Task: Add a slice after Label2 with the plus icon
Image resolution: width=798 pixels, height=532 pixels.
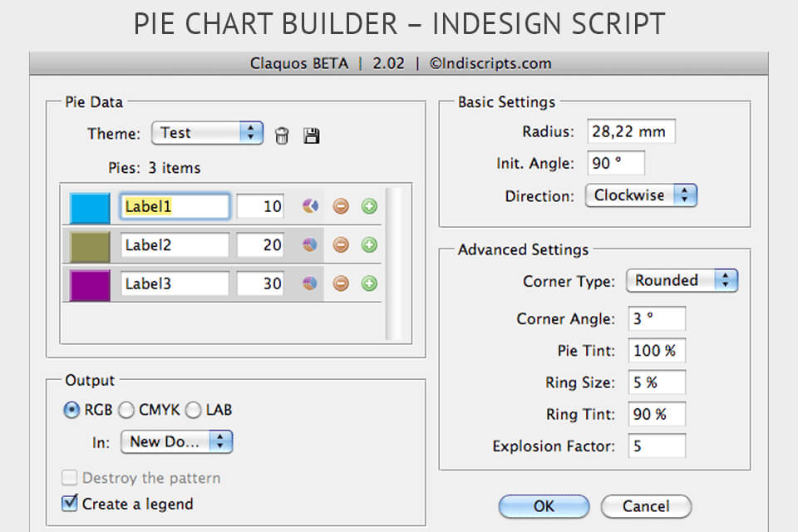Action: tap(369, 244)
